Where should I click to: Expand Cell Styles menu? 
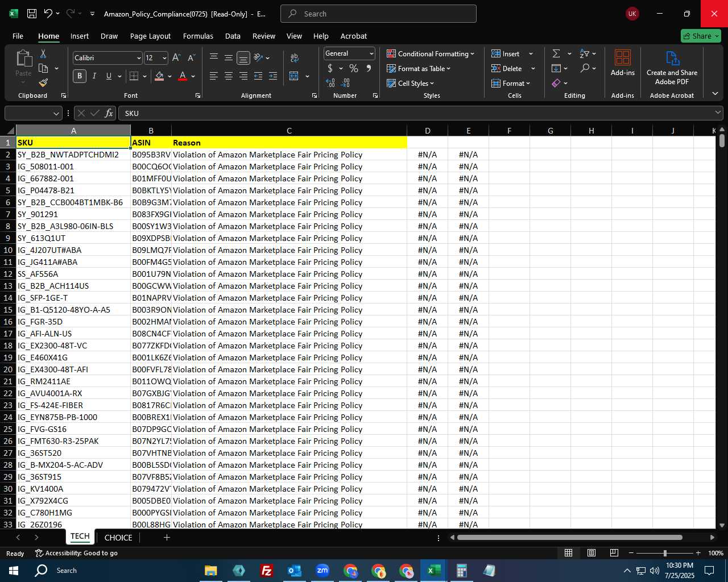coord(411,83)
